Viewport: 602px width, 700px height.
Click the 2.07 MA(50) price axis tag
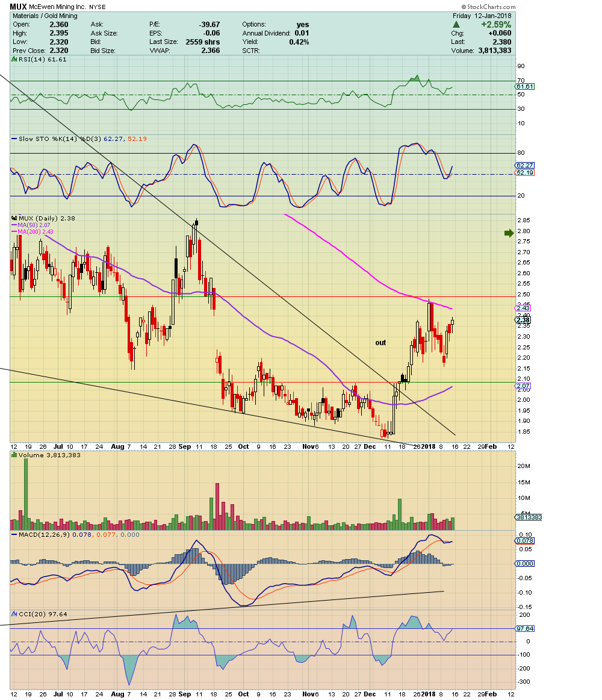[523, 386]
